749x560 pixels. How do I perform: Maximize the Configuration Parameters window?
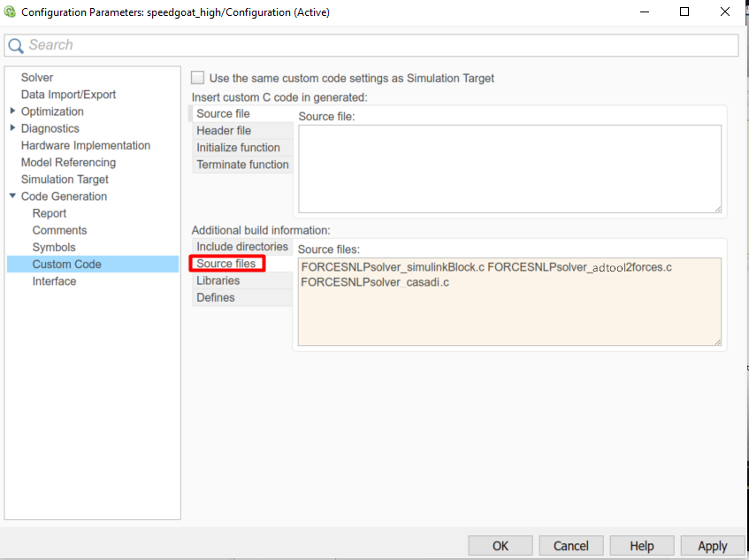pos(684,12)
